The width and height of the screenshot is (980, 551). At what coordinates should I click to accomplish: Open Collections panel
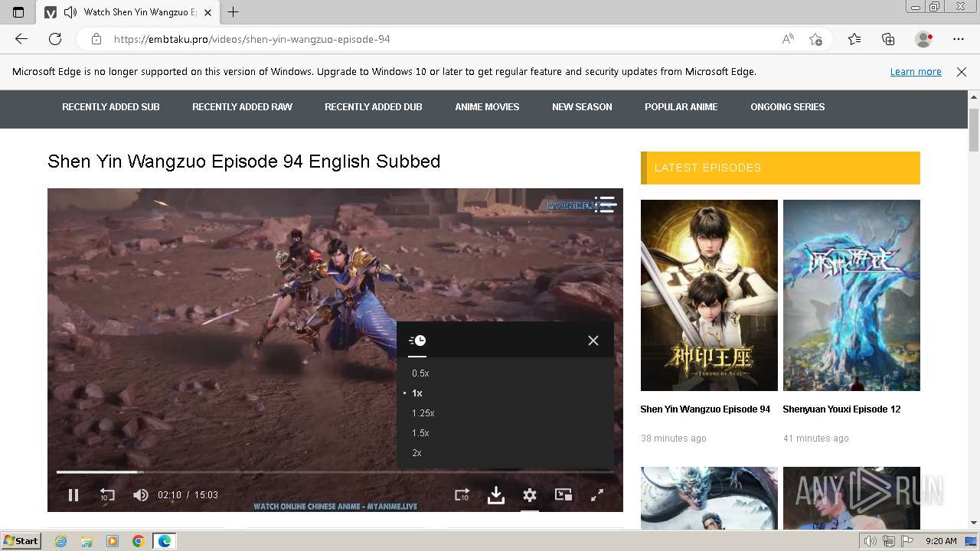click(888, 39)
